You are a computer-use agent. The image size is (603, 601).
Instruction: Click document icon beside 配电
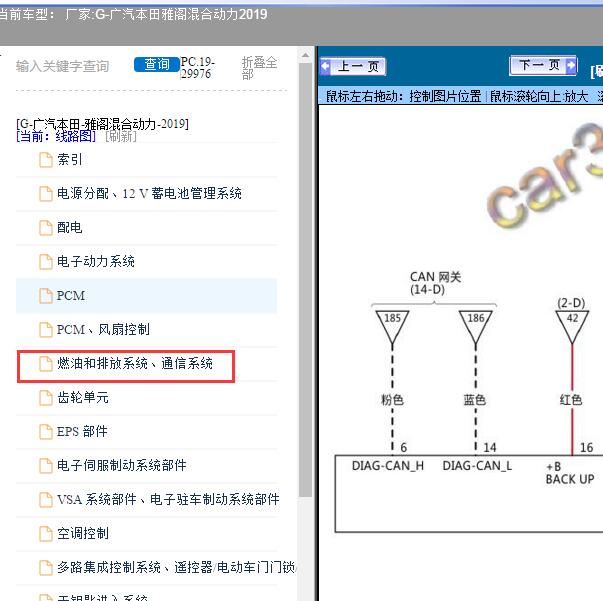[x=46, y=228]
